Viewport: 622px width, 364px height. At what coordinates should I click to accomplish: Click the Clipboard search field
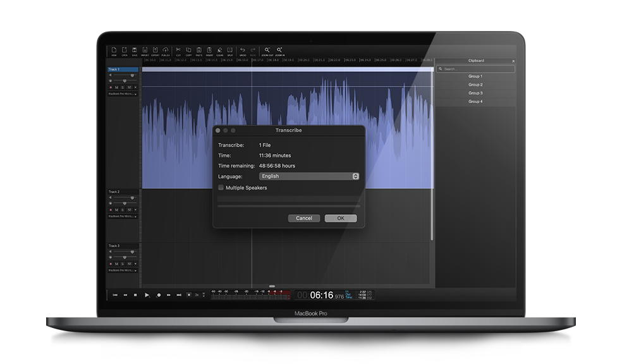click(x=475, y=69)
